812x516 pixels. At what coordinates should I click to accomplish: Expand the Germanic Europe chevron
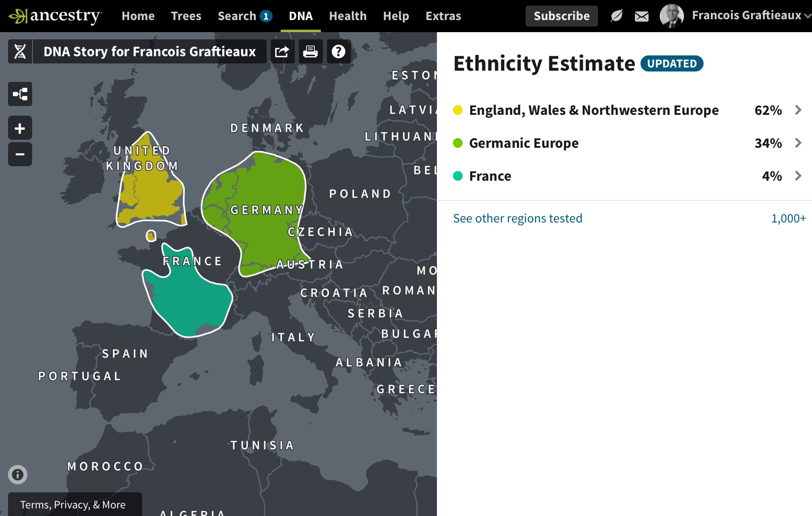point(798,143)
